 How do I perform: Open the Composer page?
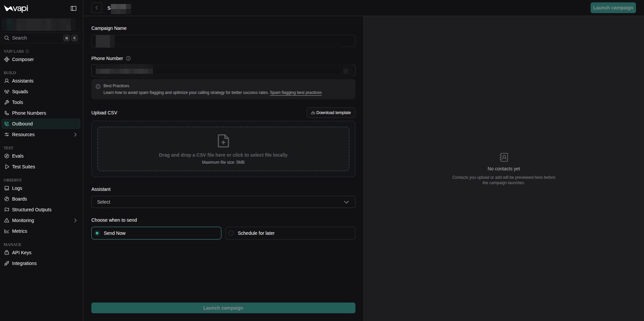pyautogui.click(x=41, y=59)
